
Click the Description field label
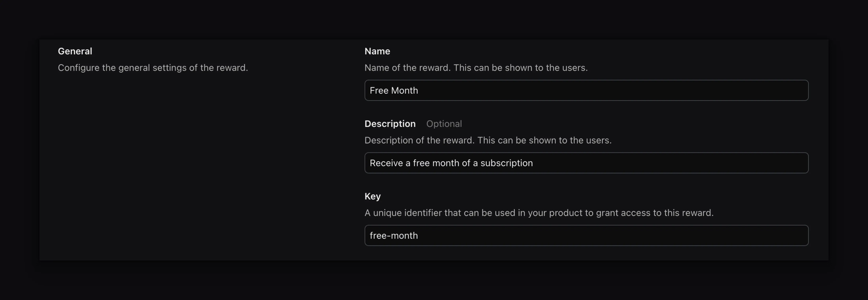(390, 124)
